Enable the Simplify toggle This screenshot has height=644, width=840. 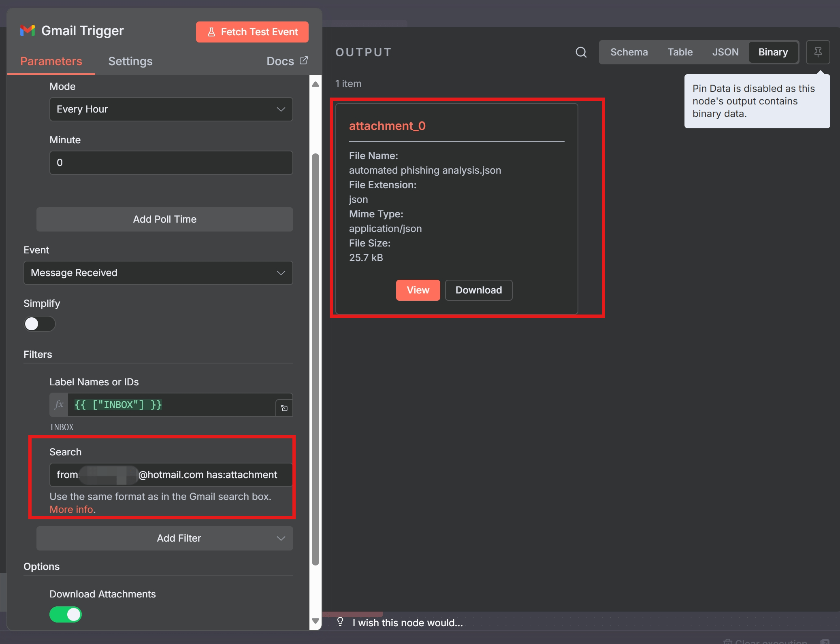(39, 324)
